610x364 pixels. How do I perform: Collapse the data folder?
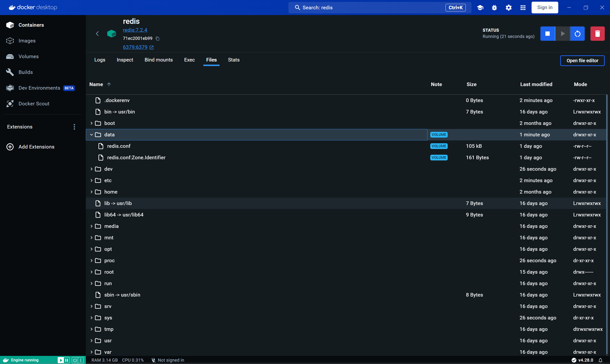(x=92, y=135)
